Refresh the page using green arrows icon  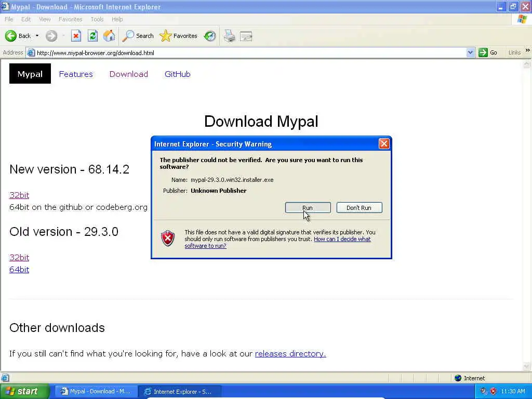point(92,36)
